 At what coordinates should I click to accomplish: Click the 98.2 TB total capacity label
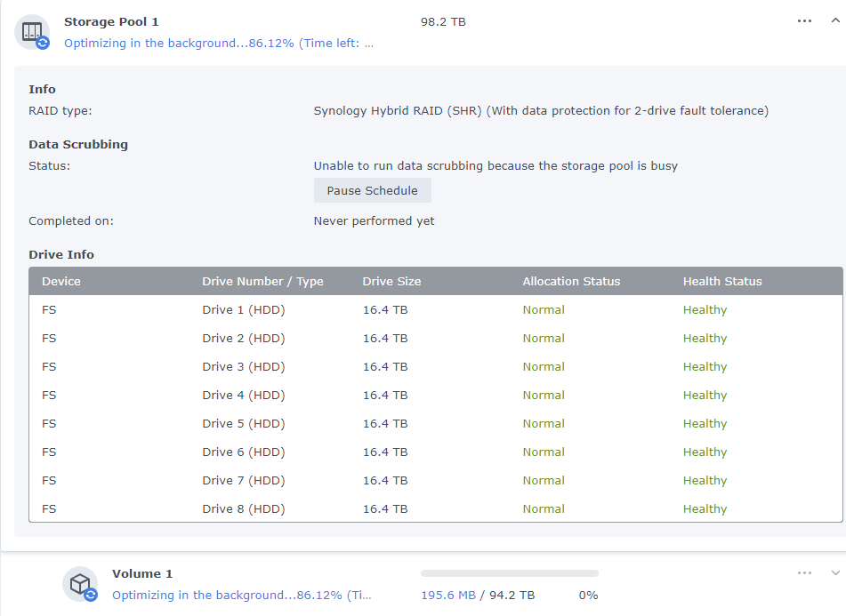(441, 20)
